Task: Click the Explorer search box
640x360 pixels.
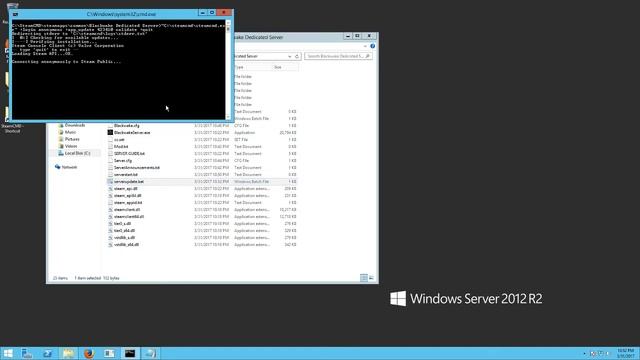Action: click(338, 56)
